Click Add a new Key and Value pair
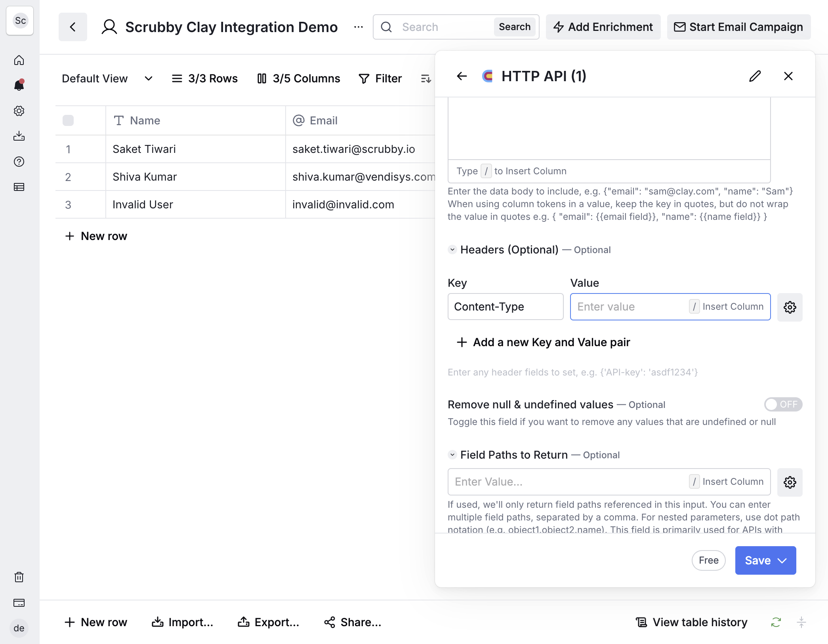This screenshot has width=828, height=644. coord(543,342)
